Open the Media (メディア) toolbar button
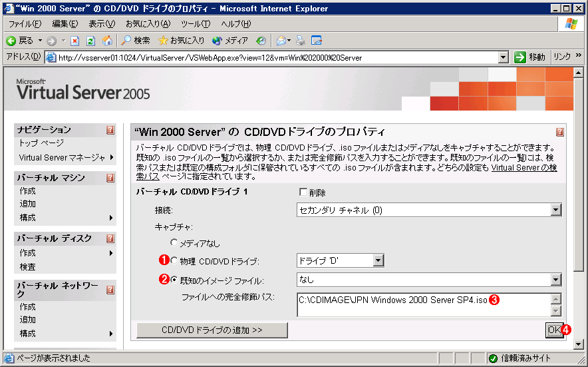Screen dimensions: 588x367 [230, 41]
